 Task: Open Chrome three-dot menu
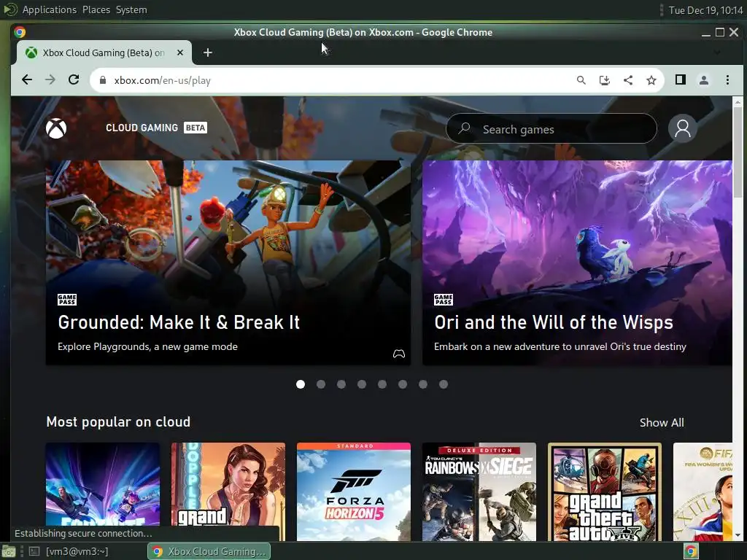click(727, 80)
